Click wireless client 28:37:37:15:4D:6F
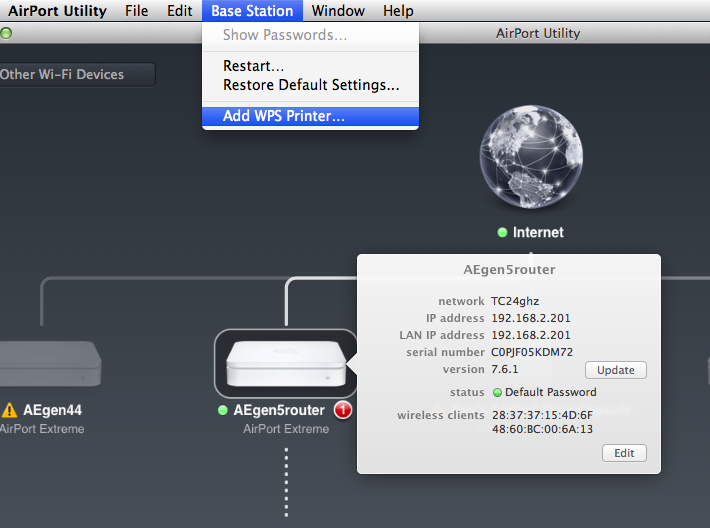Screen dimensions: 710x528 click(x=542, y=415)
